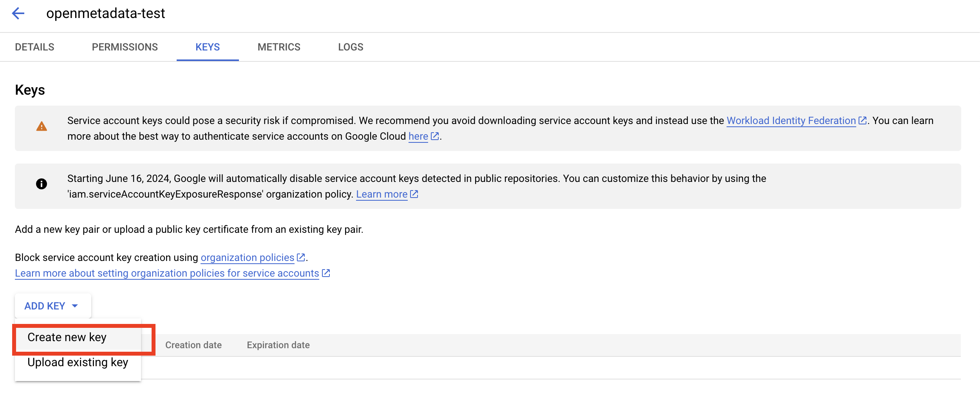Click the black info circle icon

click(x=42, y=184)
